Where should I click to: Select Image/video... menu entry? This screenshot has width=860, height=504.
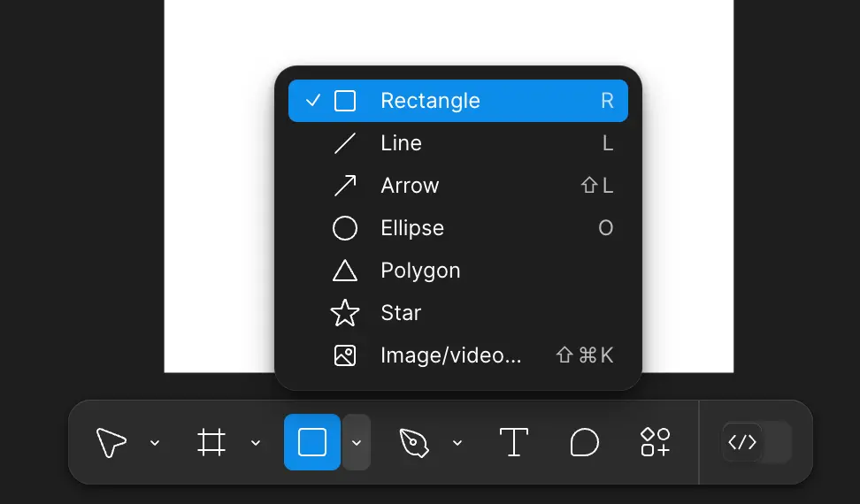(x=450, y=355)
